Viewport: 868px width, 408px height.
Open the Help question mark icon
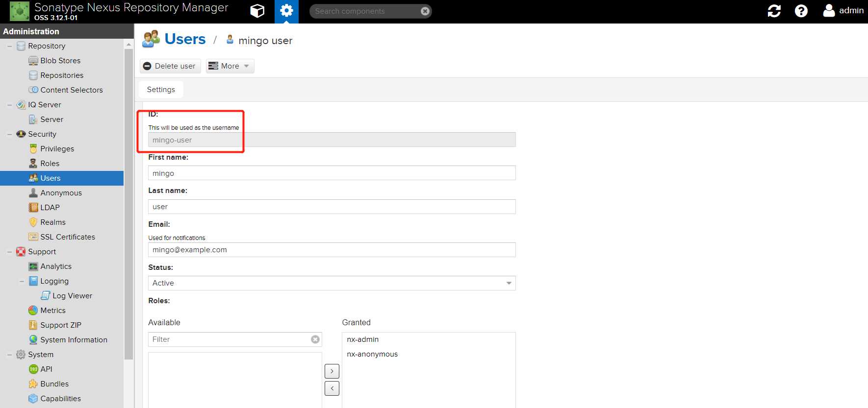(801, 11)
